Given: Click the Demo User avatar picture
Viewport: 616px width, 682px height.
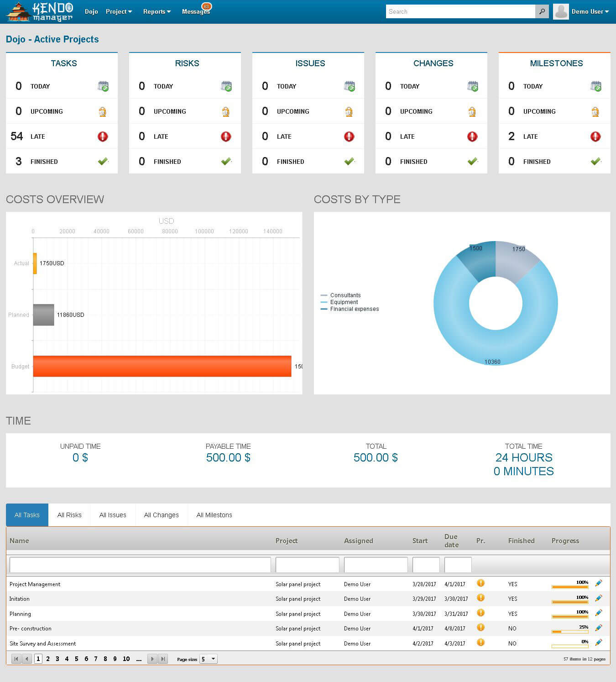Looking at the screenshot, I should (x=561, y=12).
